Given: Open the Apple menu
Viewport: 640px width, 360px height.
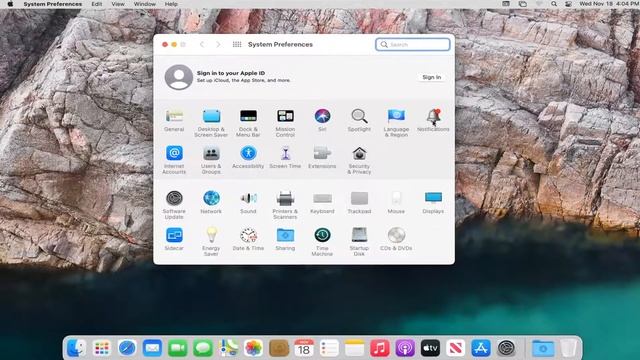Looking at the screenshot, I should point(10,4).
